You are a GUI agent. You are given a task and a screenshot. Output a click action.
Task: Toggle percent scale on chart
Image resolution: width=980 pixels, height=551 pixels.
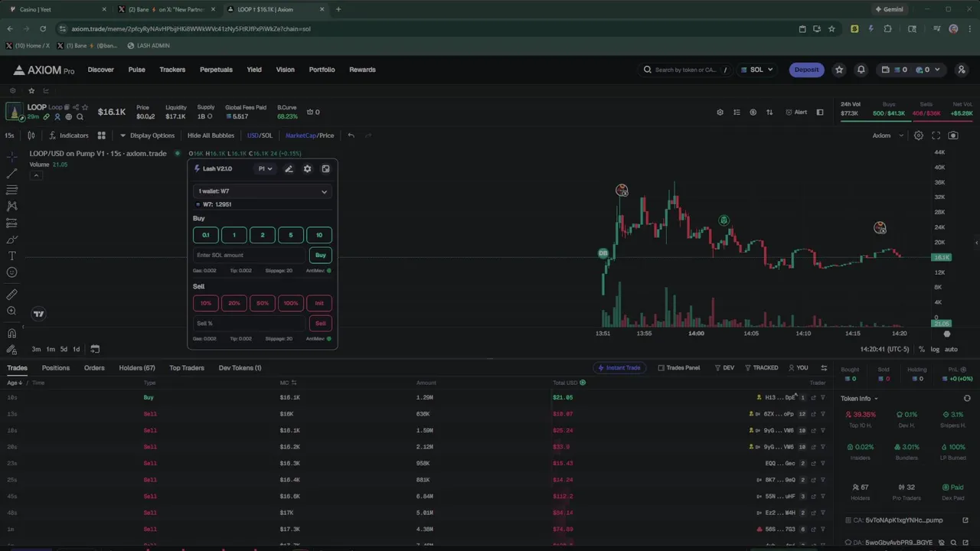tap(923, 349)
